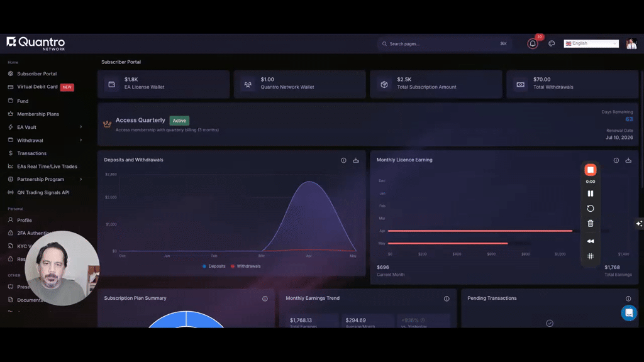
Task: Open Subscriber Portal in sidebar
Action: tap(37, 74)
